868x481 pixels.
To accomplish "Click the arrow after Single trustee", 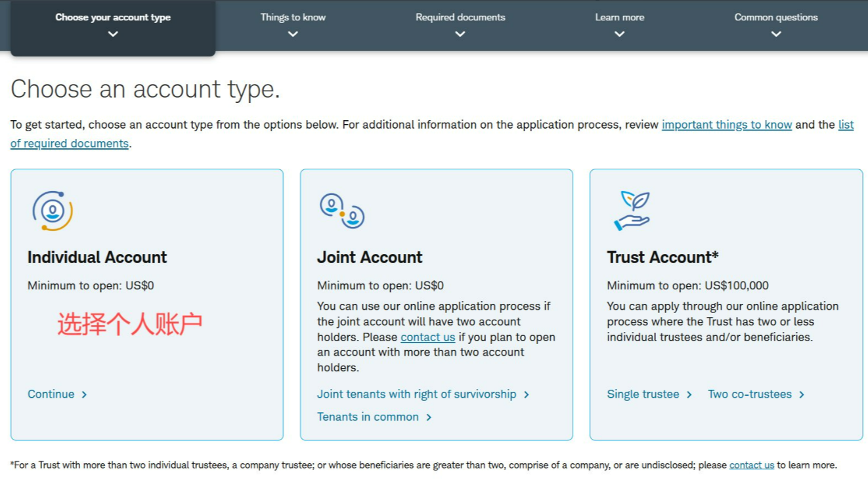I will coord(689,394).
